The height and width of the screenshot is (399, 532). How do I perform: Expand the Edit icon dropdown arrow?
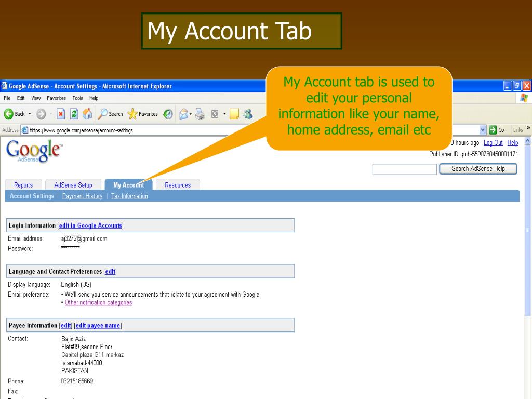click(x=224, y=114)
